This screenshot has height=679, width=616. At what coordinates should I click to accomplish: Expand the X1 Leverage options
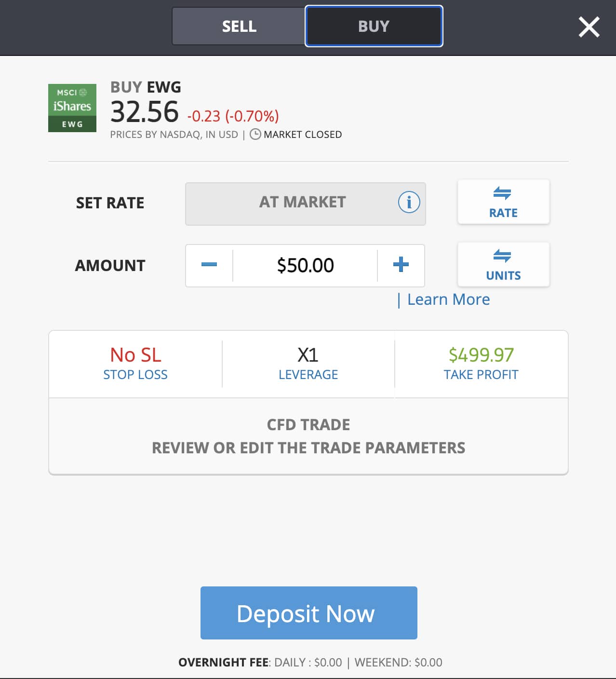308,364
